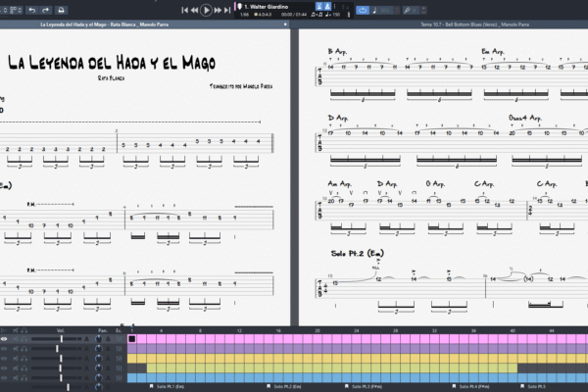The height and width of the screenshot is (392, 588).
Task: Toggle loop playback button
Action: [x=363, y=10]
